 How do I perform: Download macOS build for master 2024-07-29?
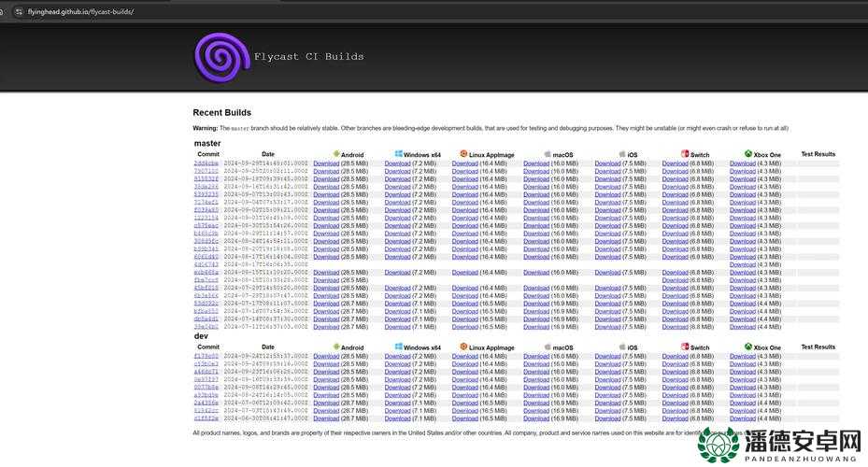pos(536,288)
